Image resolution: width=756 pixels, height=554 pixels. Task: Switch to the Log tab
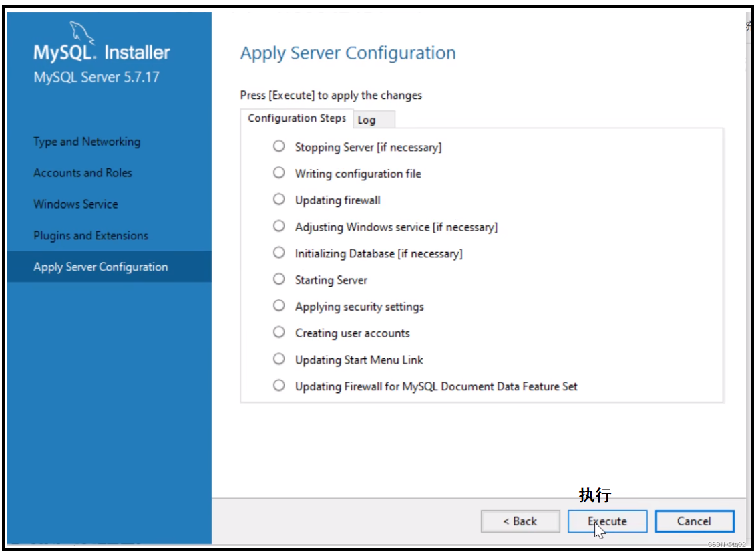click(x=374, y=120)
